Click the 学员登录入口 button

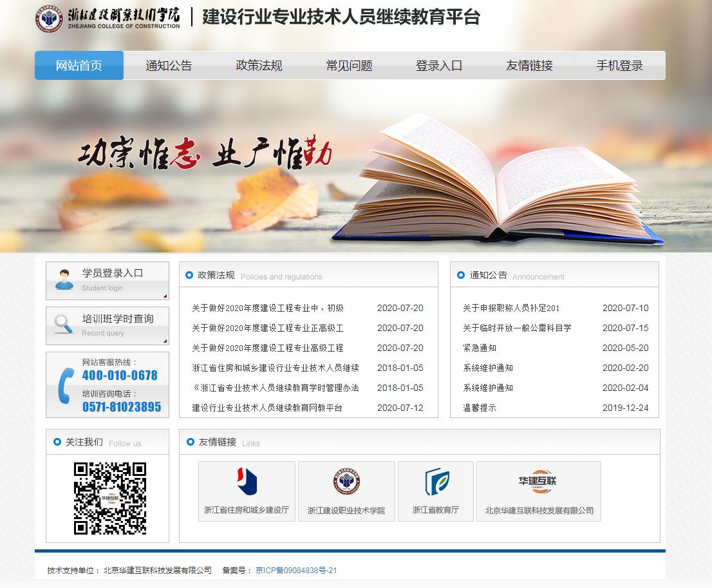(113, 273)
